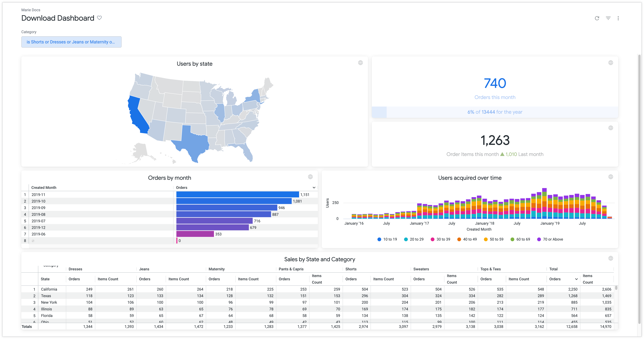644x339 pixels.
Task: Click sort arrow on Orders column header
Action: click(x=314, y=188)
